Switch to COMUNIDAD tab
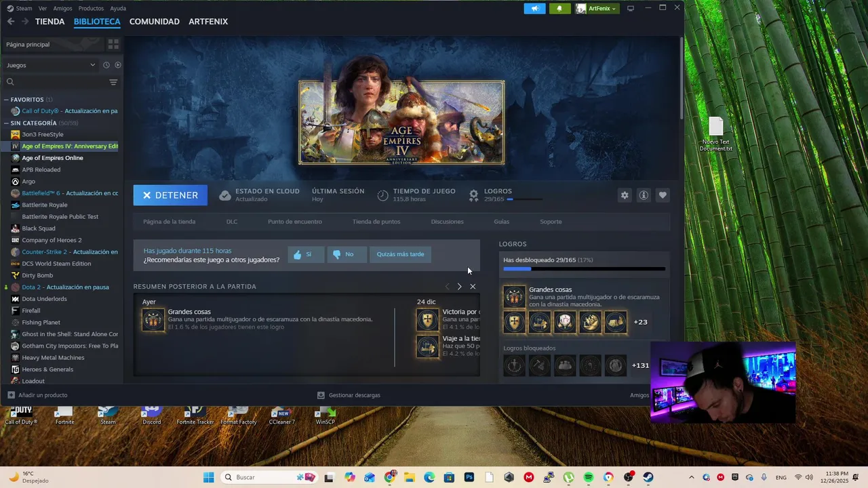Image resolution: width=868 pixels, height=488 pixels. click(155, 22)
